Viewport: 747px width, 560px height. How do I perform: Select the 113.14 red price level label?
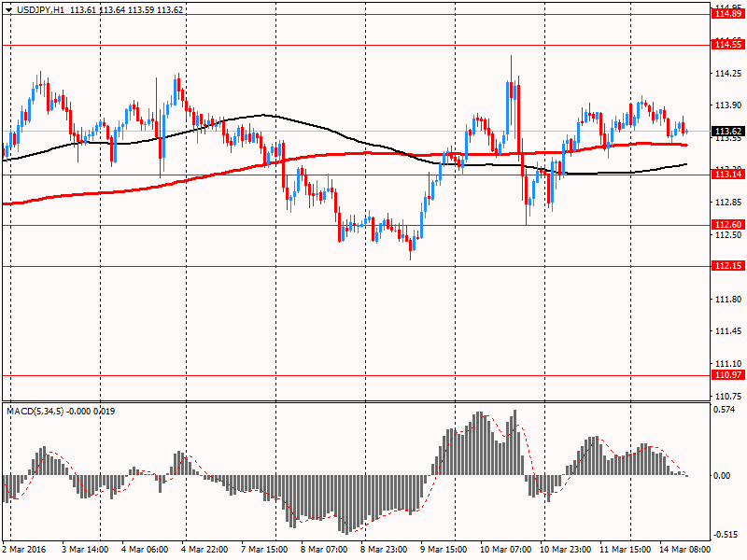[728, 175]
